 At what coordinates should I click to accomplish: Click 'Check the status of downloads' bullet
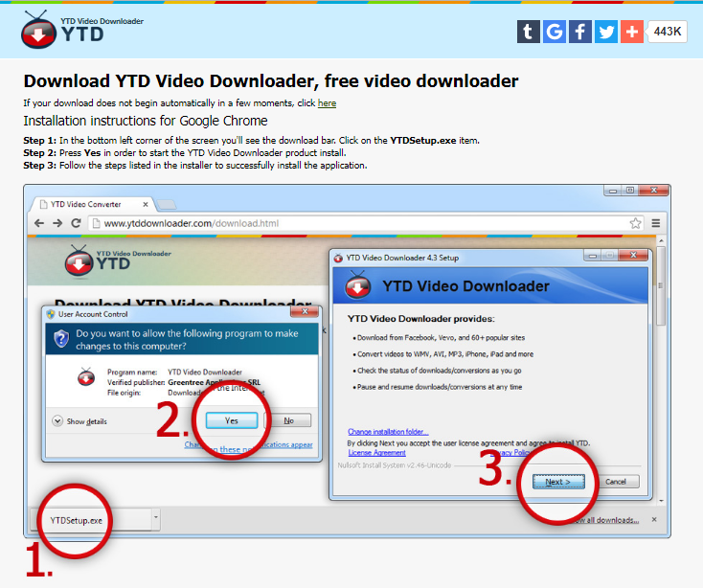(437, 371)
